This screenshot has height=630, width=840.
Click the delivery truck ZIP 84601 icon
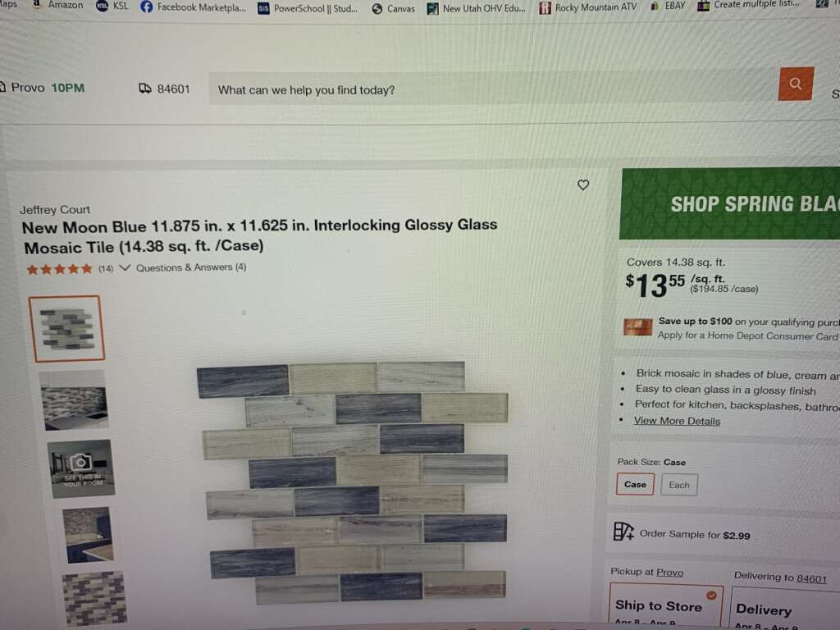[144, 89]
